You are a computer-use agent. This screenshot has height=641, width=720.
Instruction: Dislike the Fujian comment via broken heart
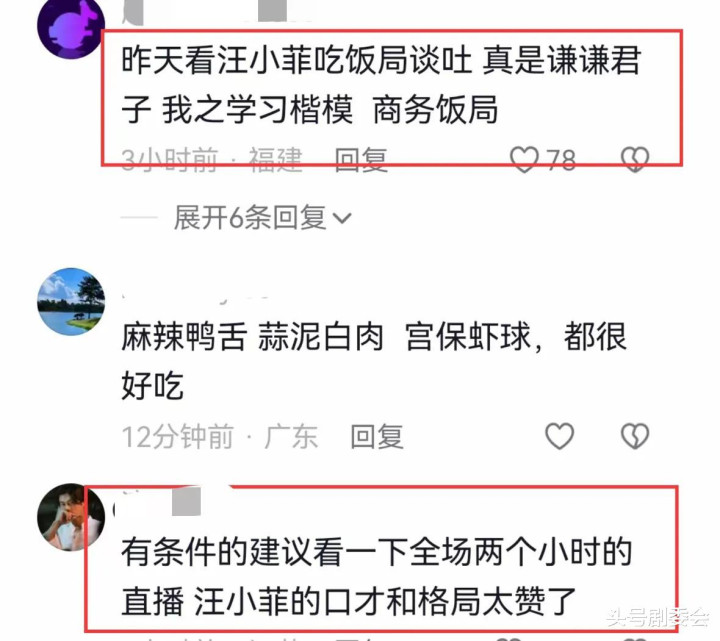pyautogui.click(x=635, y=159)
